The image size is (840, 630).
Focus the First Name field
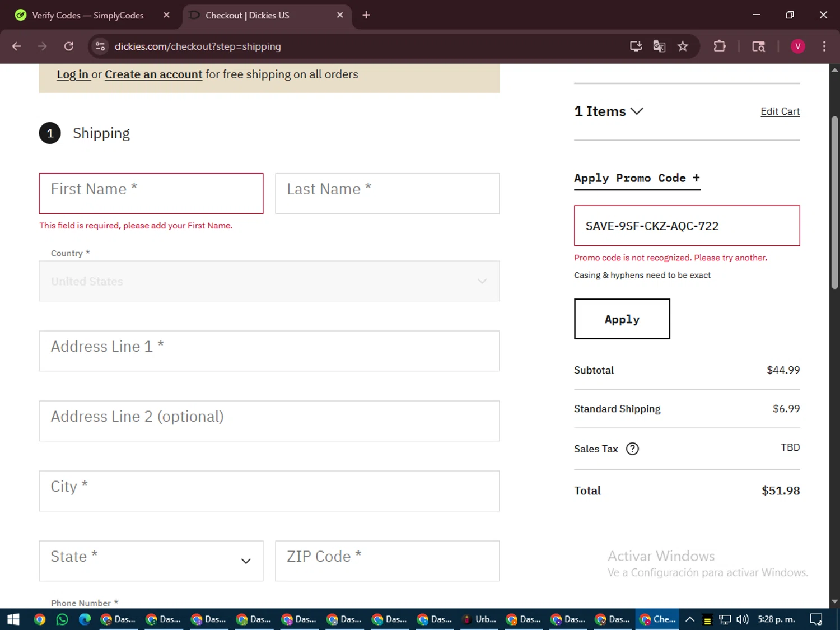(151, 193)
